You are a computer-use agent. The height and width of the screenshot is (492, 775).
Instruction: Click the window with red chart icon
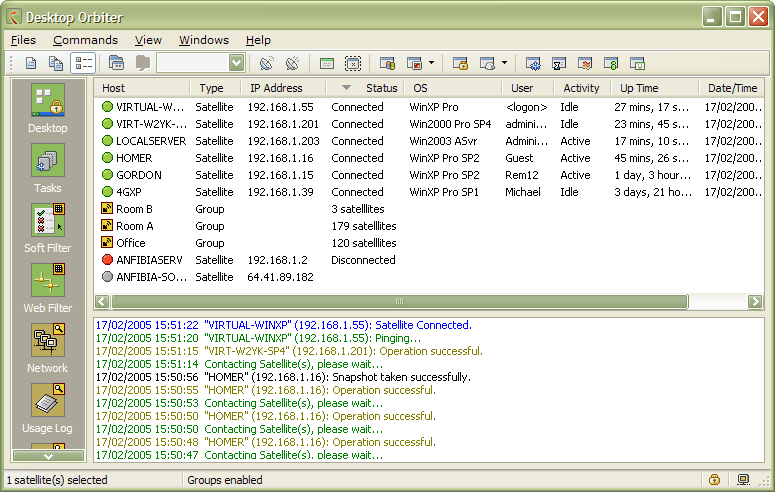click(x=585, y=63)
